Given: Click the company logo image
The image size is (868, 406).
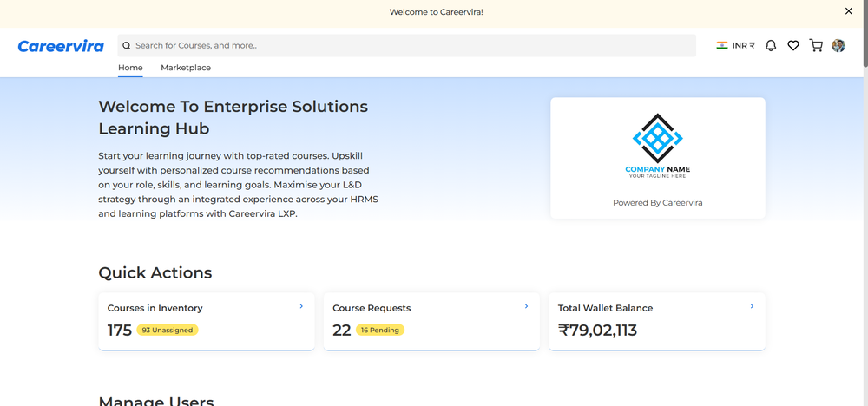Looking at the screenshot, I should coord(658,146).
